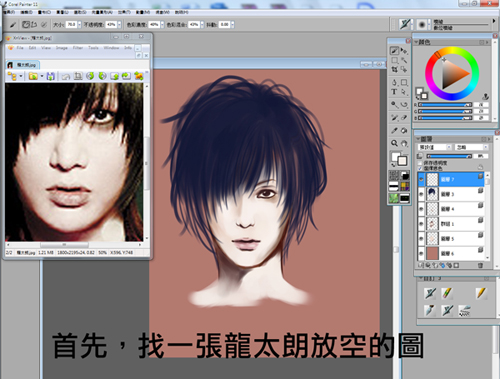Open the folder icon in XnView toolbar

(33, 76)
